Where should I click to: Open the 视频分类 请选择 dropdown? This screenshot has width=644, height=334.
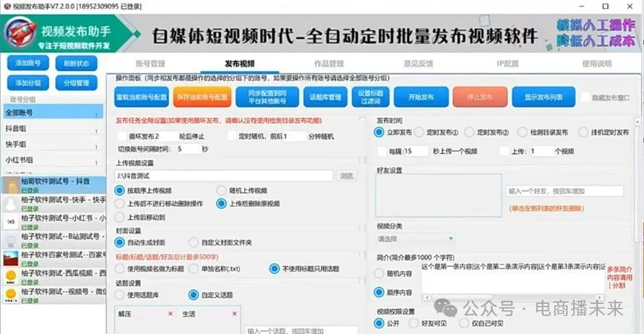tap(415, 238)
